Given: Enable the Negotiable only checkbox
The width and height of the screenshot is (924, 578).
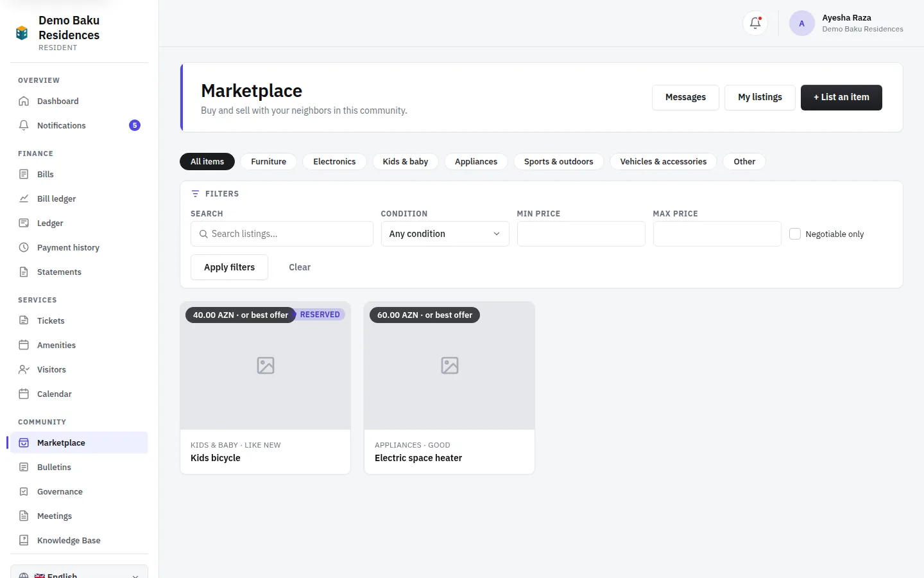Looking at the screenshot, I should [x=795, y=234].
